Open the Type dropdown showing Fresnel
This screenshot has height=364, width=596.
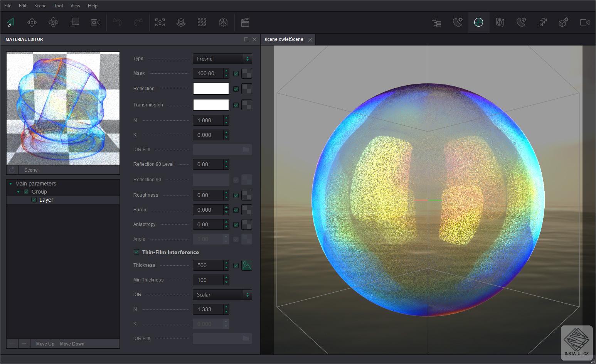tap(222, 59)
